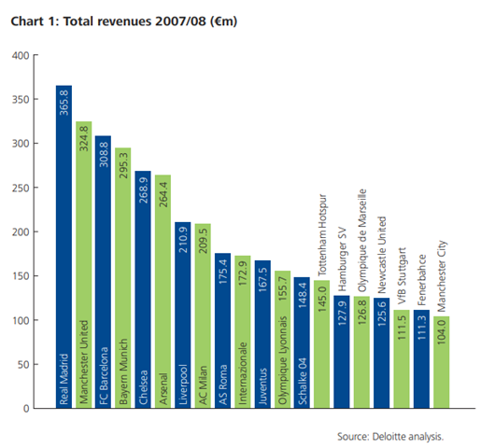Select the AS Roma bar labeled 175.4
Viewport: 495px width, 448px height.
[222, 330]
